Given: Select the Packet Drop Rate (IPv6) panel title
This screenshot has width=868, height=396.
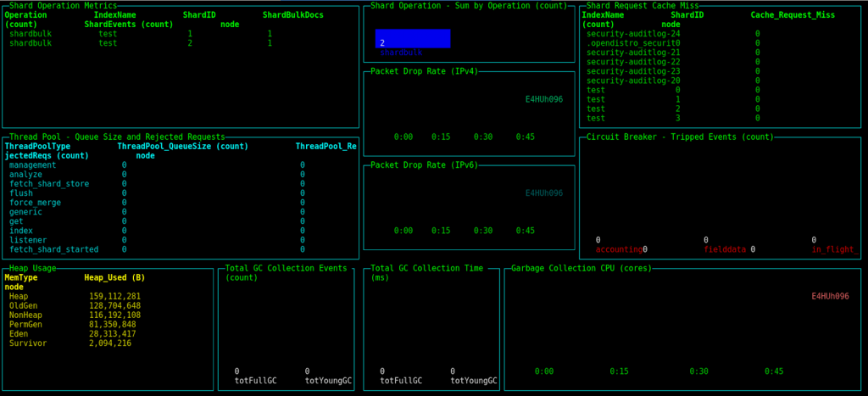Looking at the screenshot, I should (x=424, y=165).
